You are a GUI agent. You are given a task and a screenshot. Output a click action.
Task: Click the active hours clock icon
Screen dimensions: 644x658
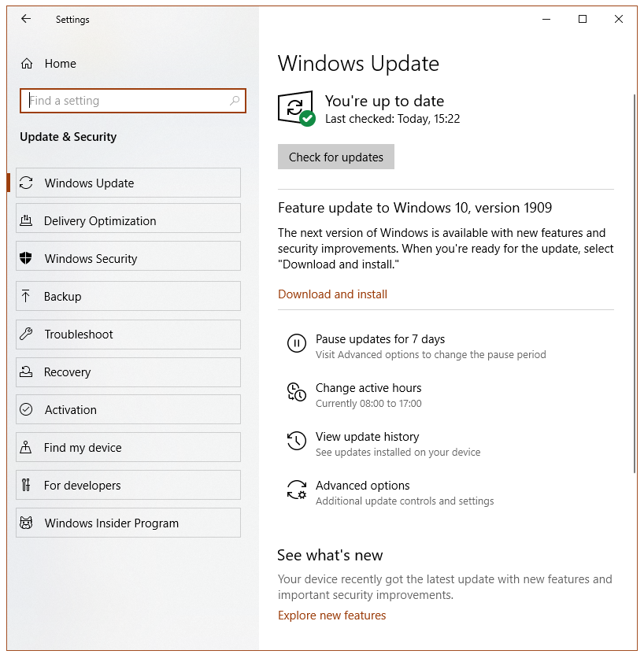pyautogui.click(x=296, y=392)
